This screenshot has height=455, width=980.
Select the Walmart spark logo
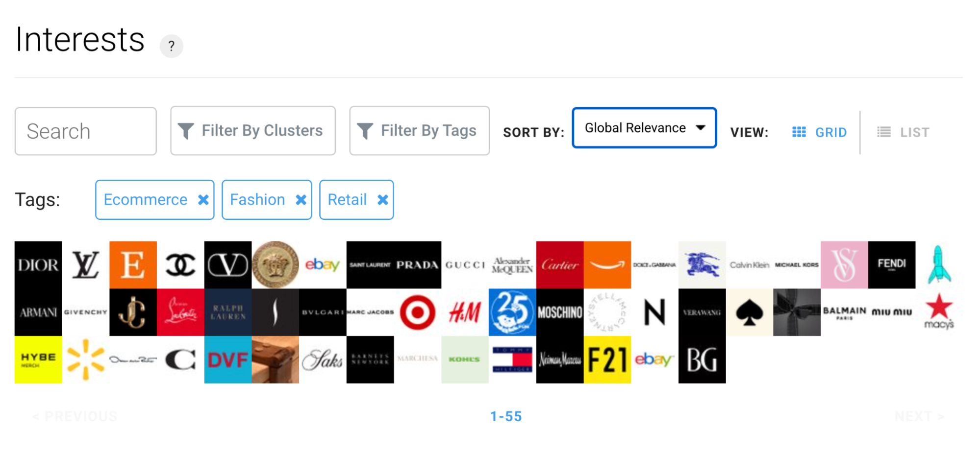[86, 359]
